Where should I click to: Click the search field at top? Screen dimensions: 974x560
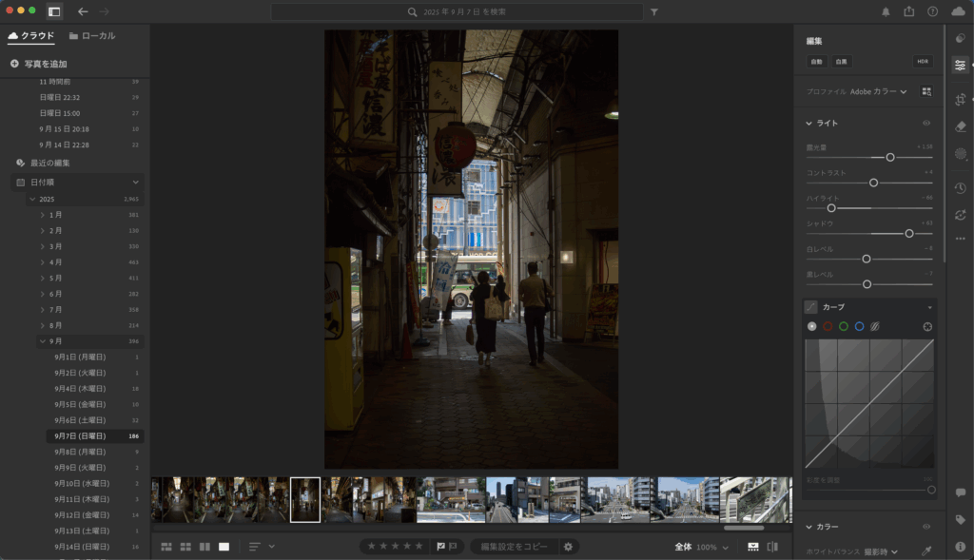tap(457, 12)
